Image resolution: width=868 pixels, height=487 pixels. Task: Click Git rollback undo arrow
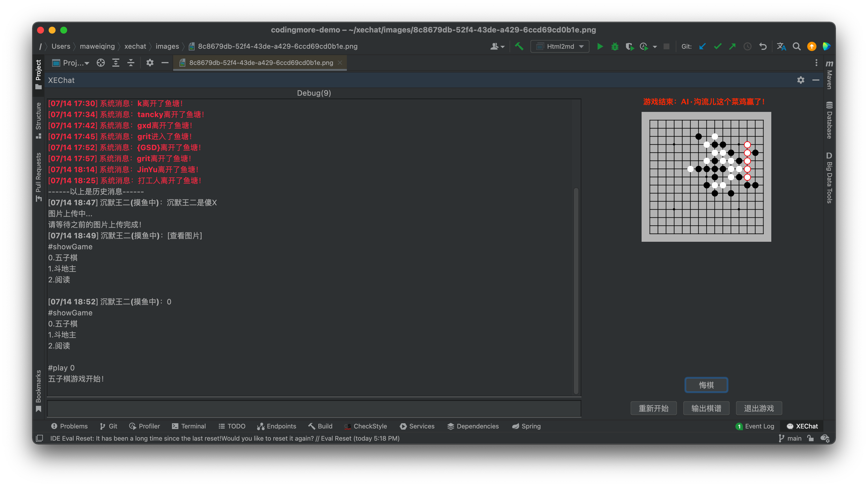point(763,47)
